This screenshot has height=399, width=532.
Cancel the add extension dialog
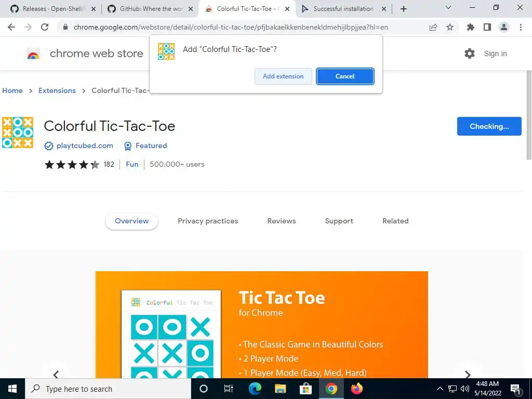pyautogui.click(x=345, y=76)
